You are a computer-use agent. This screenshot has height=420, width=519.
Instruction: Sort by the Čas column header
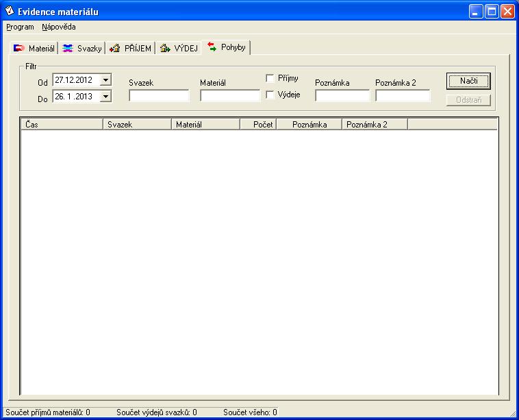pyautogui.click(x=62, y=125)
